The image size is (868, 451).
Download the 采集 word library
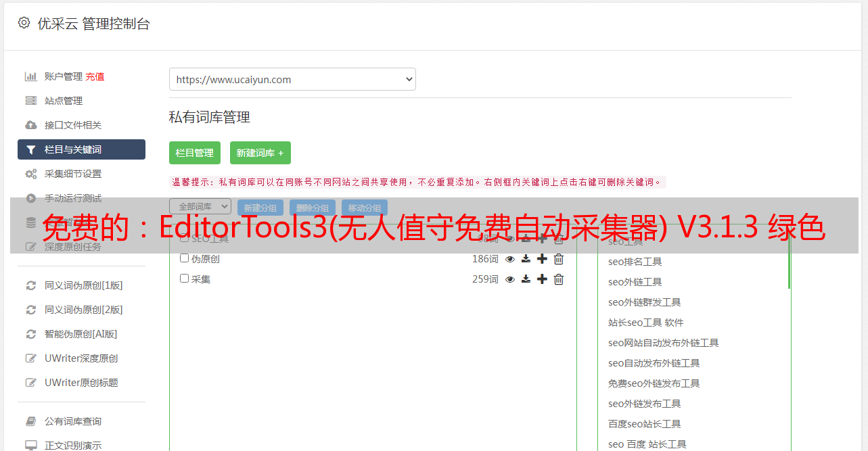pos(526,279)
